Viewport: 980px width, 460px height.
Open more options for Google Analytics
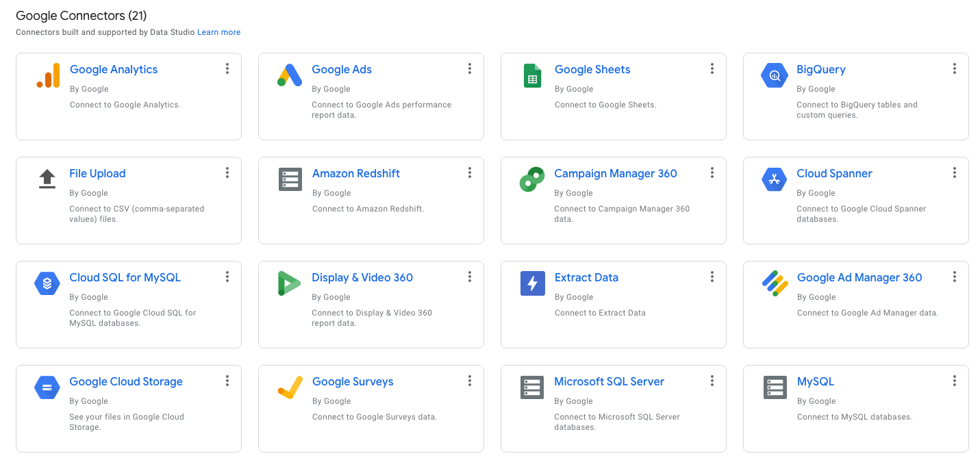tap(227, 68)
